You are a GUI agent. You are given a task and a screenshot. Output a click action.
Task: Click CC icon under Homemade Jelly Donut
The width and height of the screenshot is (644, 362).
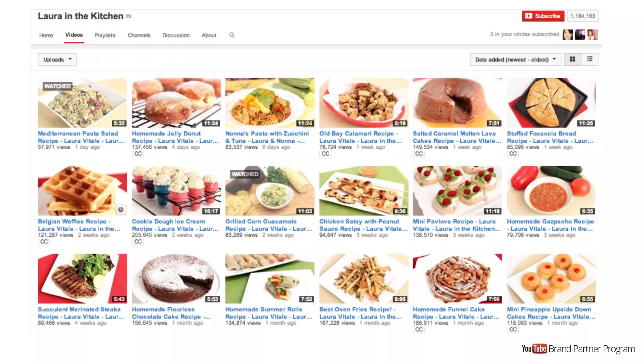coord(138,154)
